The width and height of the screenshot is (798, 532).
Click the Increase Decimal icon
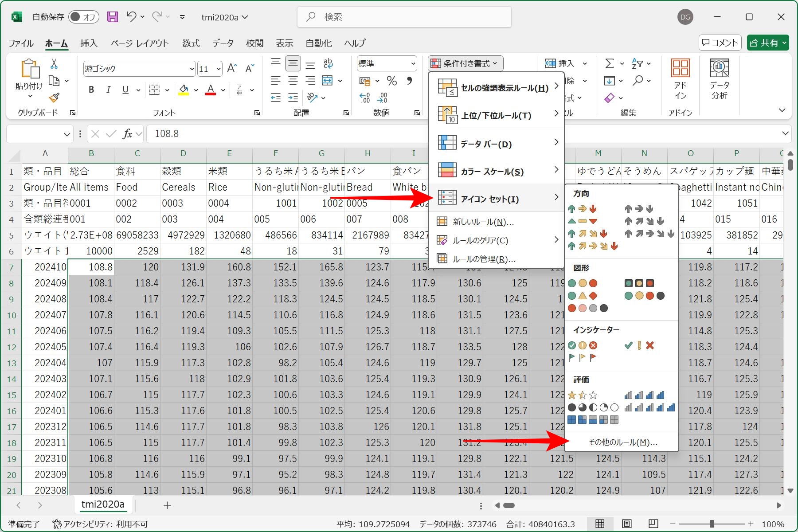(x=364, y=98)
